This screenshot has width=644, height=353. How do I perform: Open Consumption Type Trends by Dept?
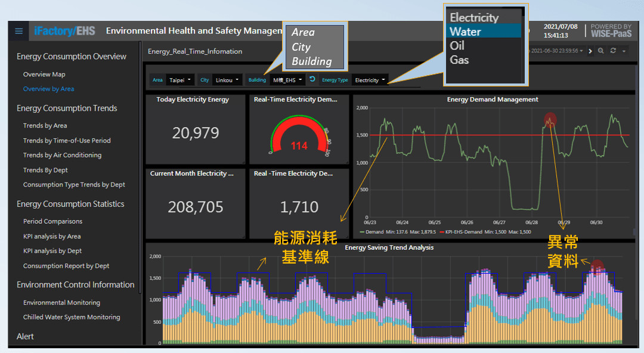pyautogui.click(x=74, y=185)
